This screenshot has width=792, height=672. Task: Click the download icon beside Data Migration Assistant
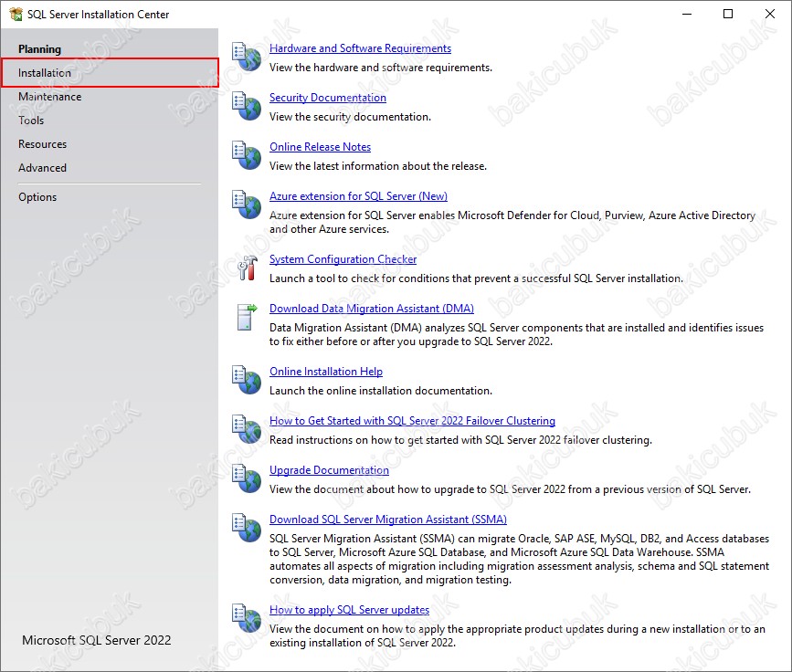(x=247, y=317)
